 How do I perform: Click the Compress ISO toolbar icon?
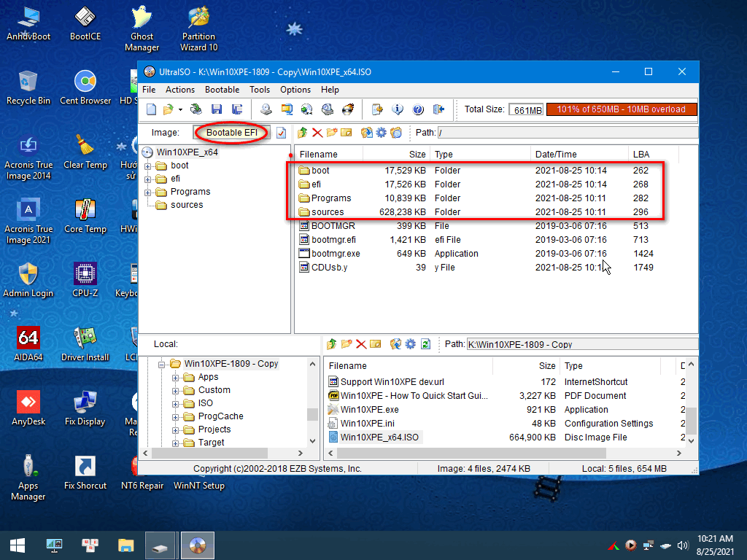[286, 109]
